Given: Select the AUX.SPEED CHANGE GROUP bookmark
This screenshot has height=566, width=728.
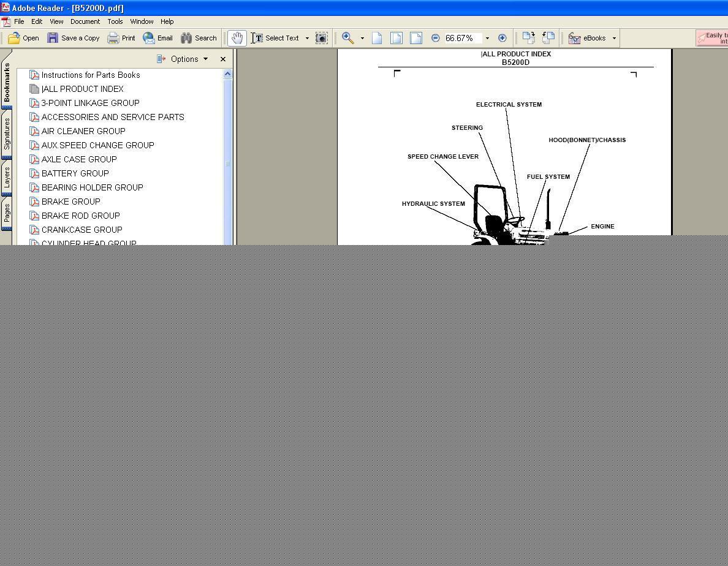Looking at the screenshot, I should point(97,145).
